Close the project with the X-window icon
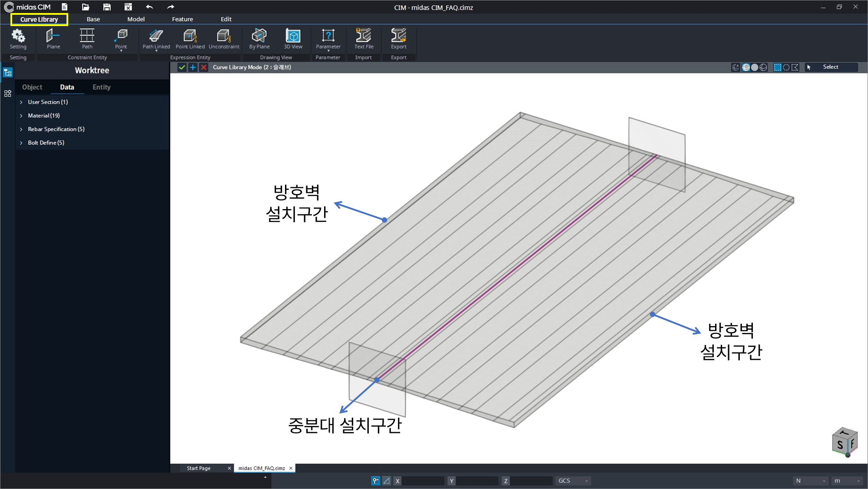 click(128, 7)
